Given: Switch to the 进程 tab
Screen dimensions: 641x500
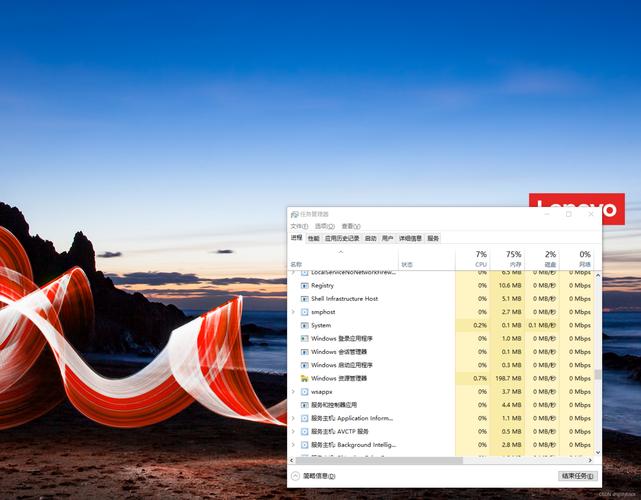Looking at the screenshot, I should click(296, 238).
